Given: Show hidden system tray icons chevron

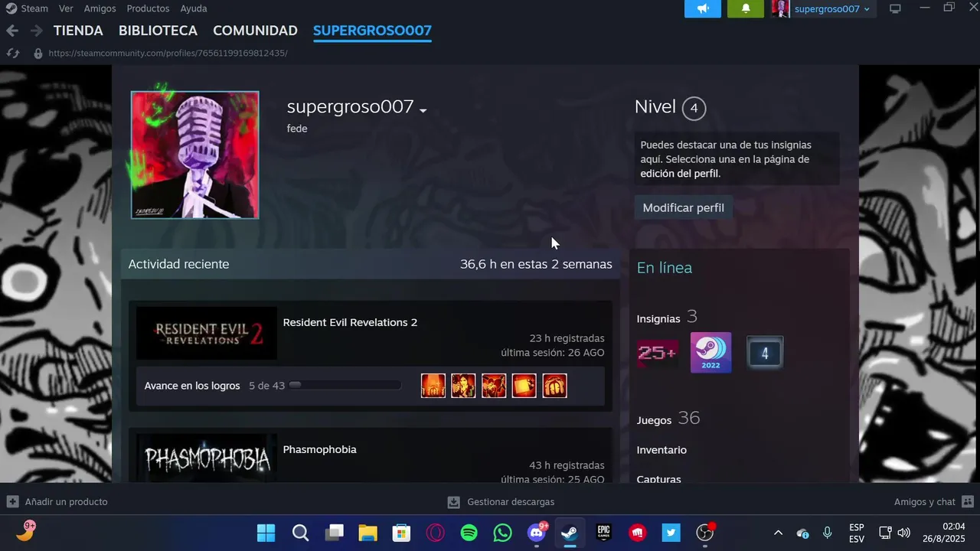Looking at the screenshot, I should [778, 533].
